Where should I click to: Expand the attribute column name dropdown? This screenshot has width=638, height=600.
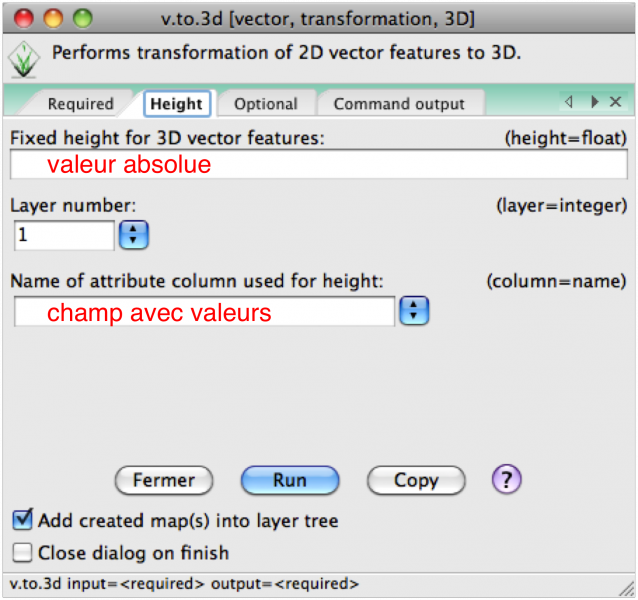tap(413, 312)
